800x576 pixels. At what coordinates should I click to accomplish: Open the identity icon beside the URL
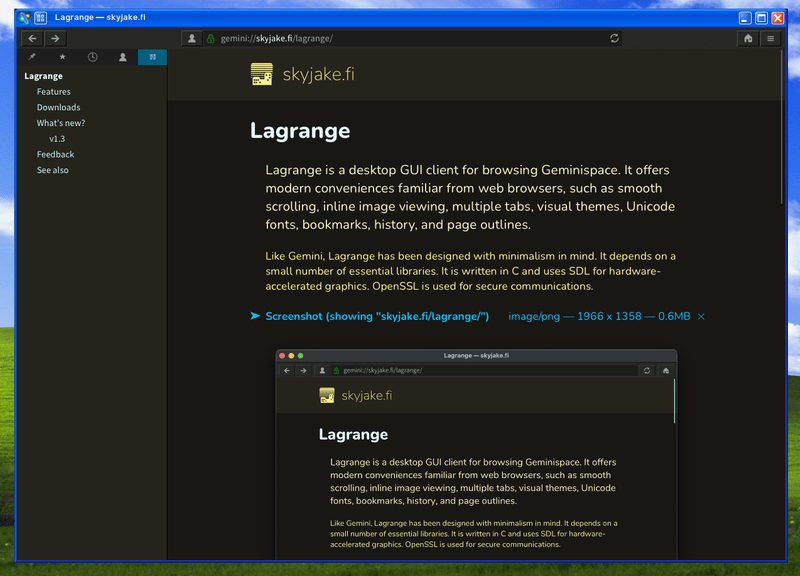[x=192, y=38]
